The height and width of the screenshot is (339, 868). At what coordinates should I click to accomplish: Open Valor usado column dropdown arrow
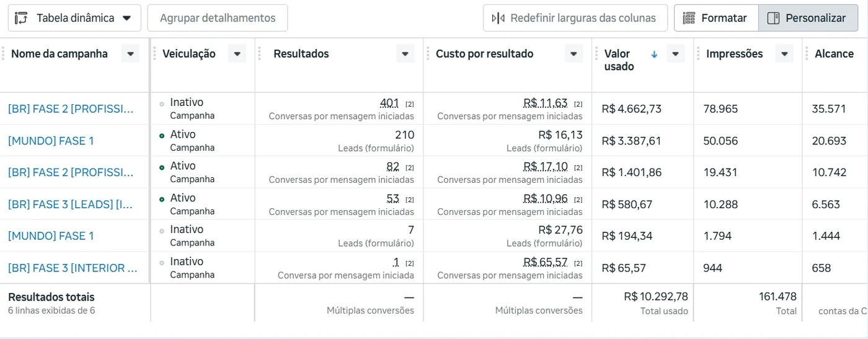pyautogui.click(x=675, y=54)
